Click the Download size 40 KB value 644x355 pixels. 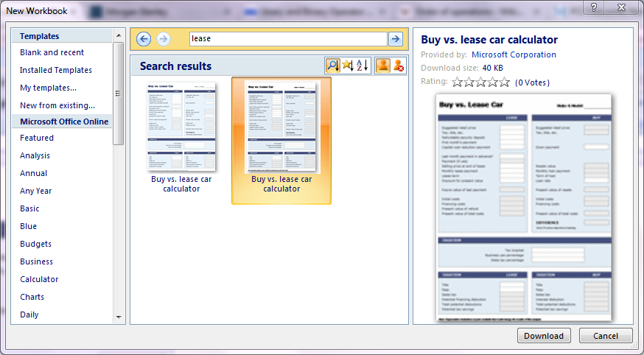[x=493, y=68]
